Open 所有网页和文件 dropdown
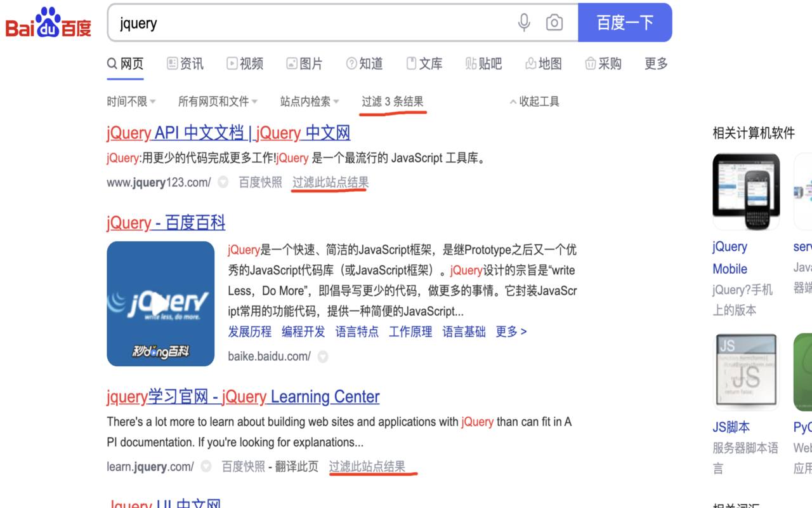The image size is (812, 508). [x=218, y=102]
